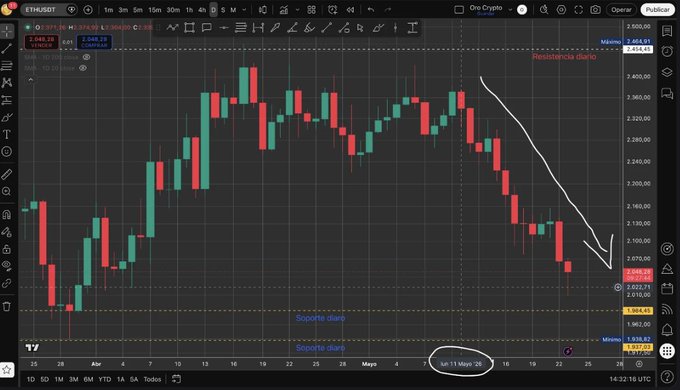
Task: Open the patterns drawing tools
Action: click(7, 82)
